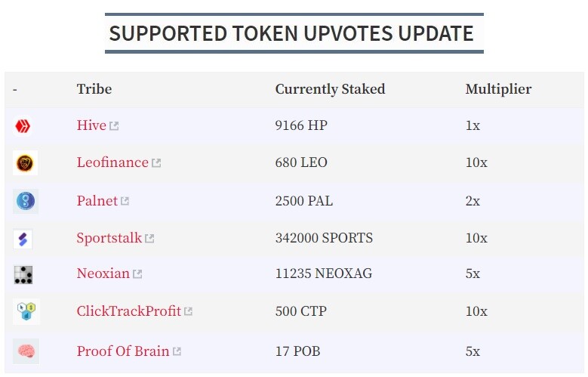The image size is (588, 377).
Task: Click external-link icon after Palnet
Action: [x=125, y=201]
